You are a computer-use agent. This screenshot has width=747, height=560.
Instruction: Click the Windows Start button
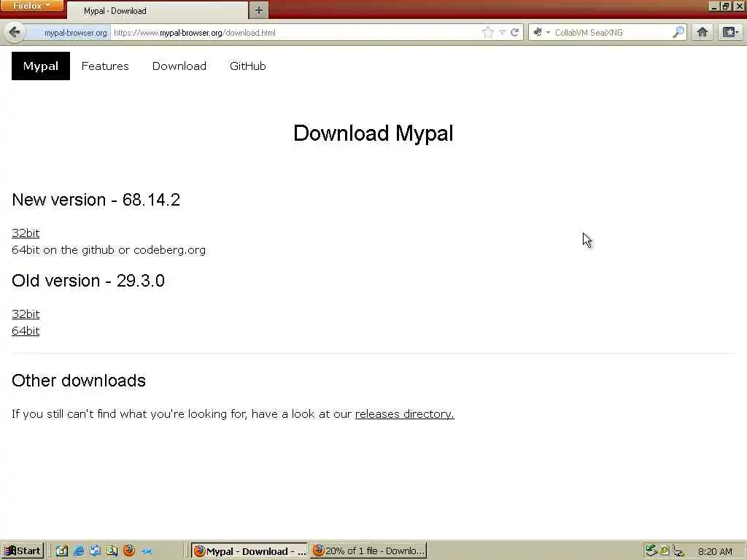pos(23,551)
